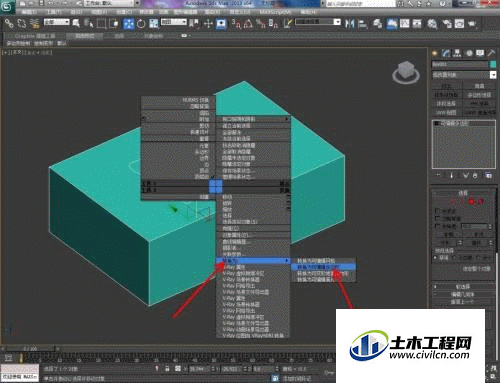500x383 pixels.
Task: Switch to the Display command panel tab
Action: 480,53
